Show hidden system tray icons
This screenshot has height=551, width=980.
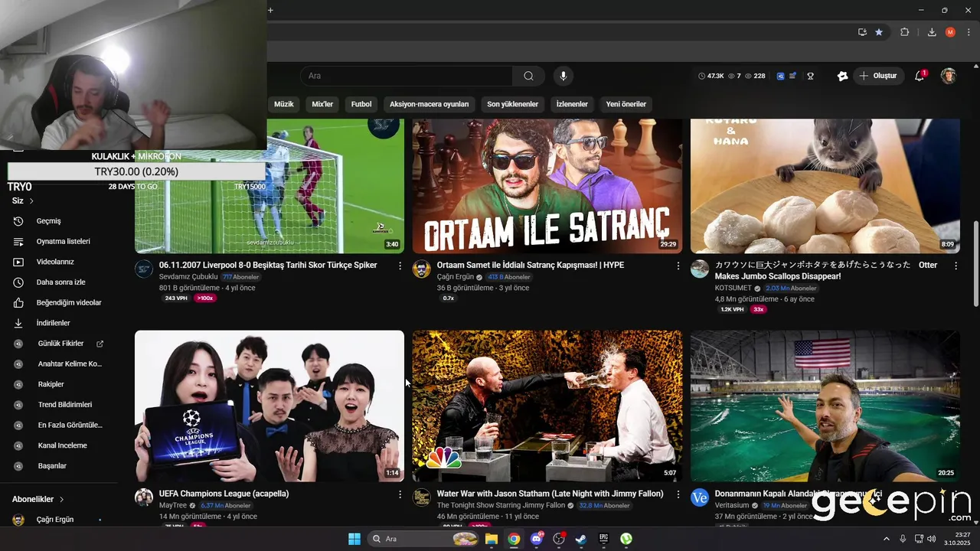click(887, 539)
